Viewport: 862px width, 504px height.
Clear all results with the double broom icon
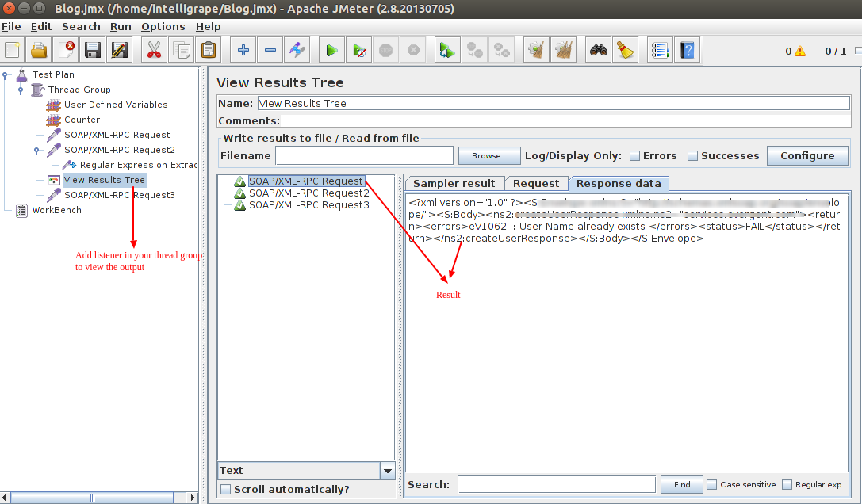coord(563,51)
